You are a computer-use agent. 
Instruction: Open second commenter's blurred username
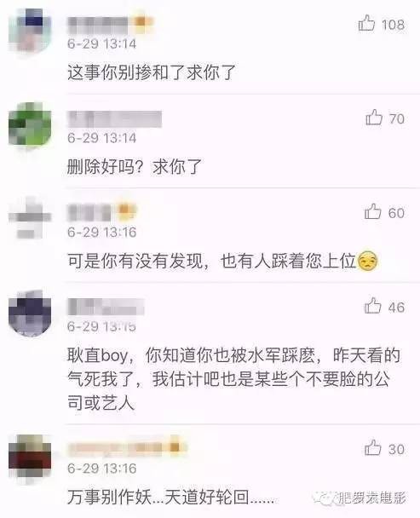pyautogui.click(x=115, y=119)
